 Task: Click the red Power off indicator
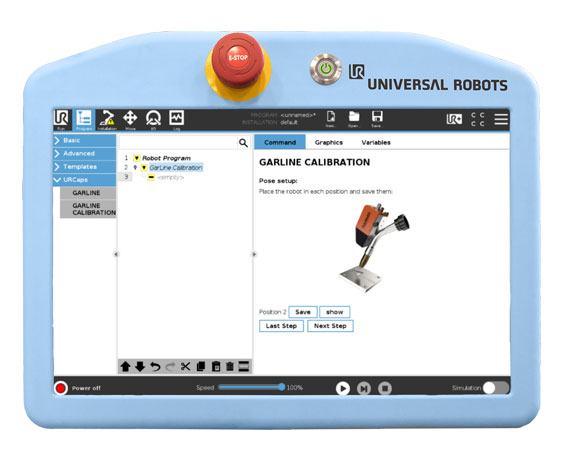[x=61, y=388]
